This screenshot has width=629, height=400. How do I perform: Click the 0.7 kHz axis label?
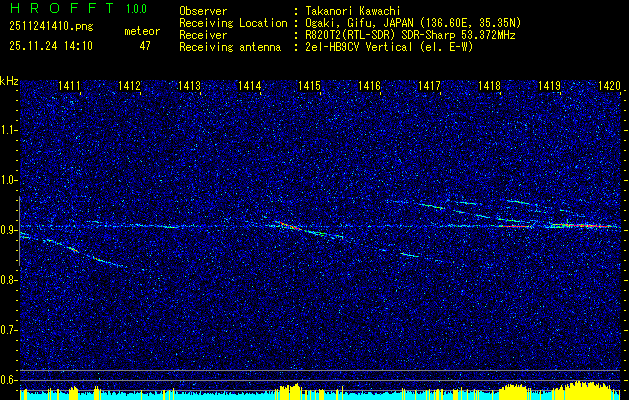(8, 330)
